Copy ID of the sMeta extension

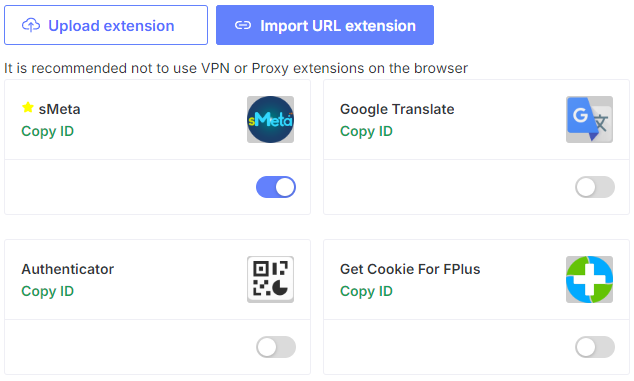pos(48,131)
